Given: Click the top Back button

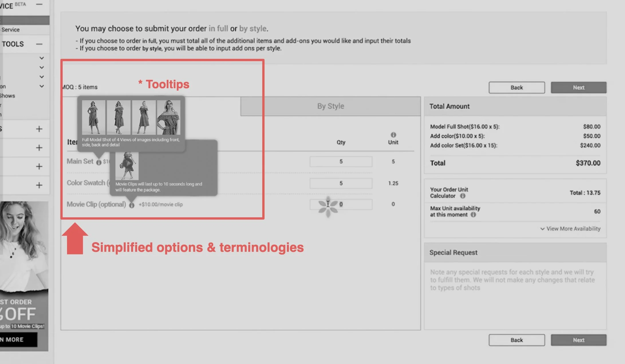Looking at the screenshot, I should click(516, 87).
